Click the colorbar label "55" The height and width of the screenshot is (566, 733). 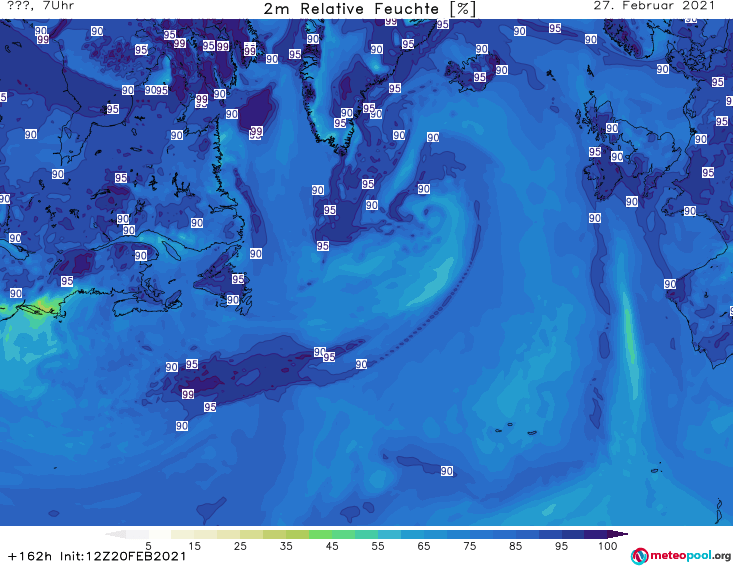pyautogui.click(x=378, y=546)
